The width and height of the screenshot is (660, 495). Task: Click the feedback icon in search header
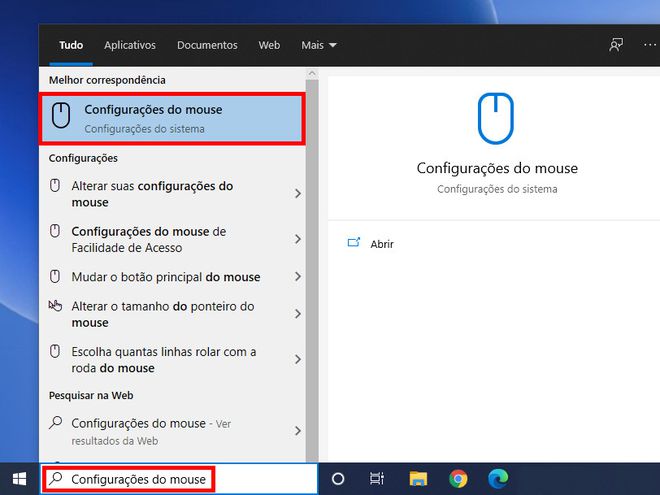click(x=616, y=45)
